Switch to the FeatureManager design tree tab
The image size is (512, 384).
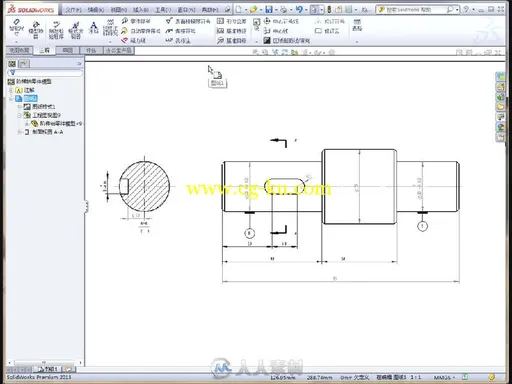click(x=12, y=63)
